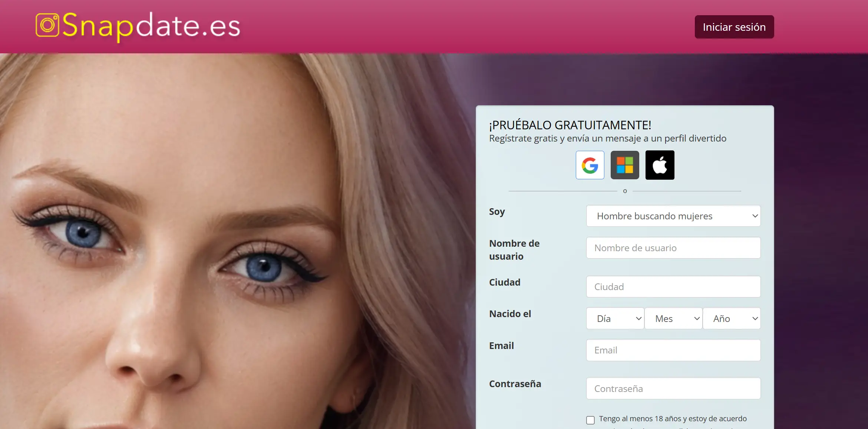Open the Año birth year dropdown
Screen dimensions: 868x429
(x=731, y=319)
